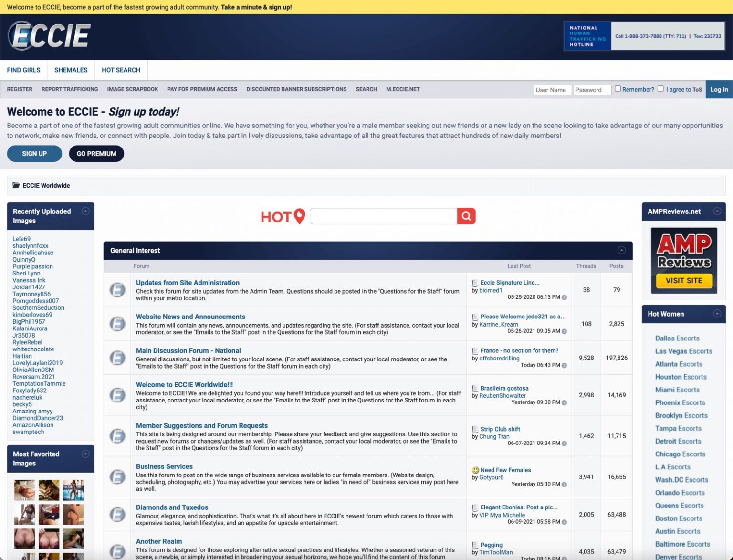Screen dimensions: 733x560
Task: Click forum icon beside Main Discussion Forum - National
Action: click(117, 358)
